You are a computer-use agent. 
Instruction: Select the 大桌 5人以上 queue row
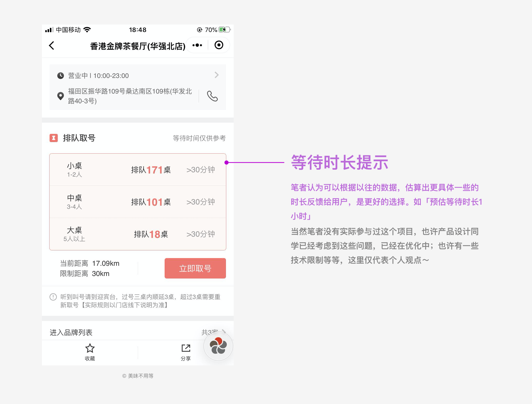tap(138, 234)
